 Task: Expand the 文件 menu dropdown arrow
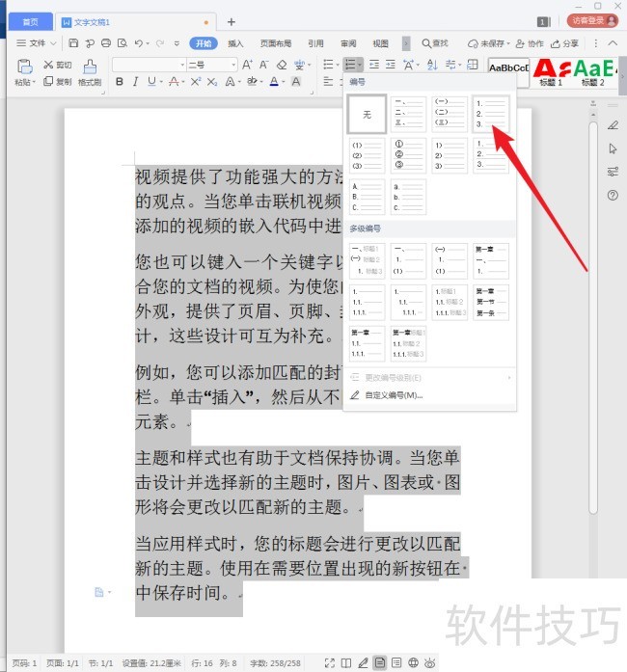(x=53, y=43)
